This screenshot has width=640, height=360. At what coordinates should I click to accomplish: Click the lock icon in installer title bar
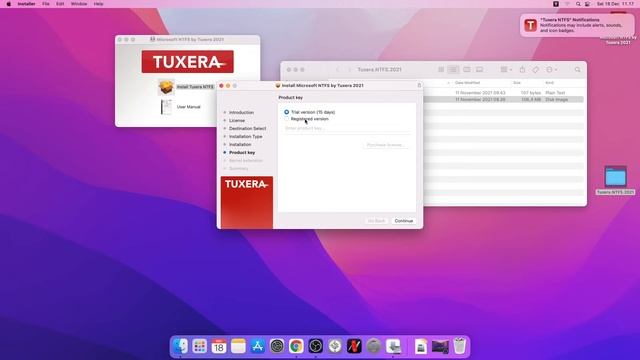coord(419,85)
